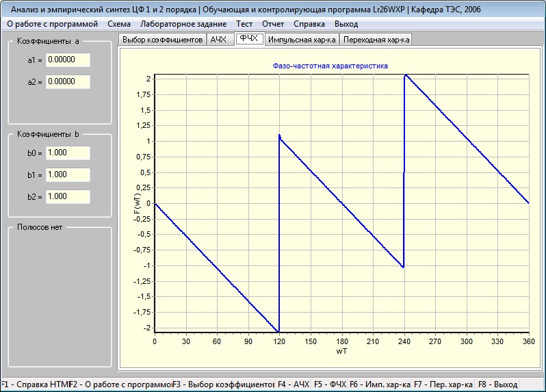546x392 pixels.
Task: Click the window title bar text
Action: click(x=246, y=10)
